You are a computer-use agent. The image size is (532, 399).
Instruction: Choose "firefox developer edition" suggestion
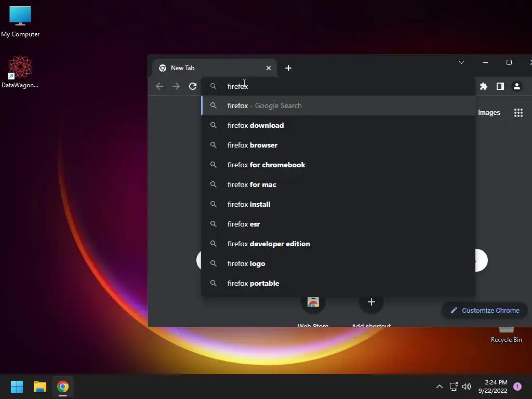pos(338,244)
